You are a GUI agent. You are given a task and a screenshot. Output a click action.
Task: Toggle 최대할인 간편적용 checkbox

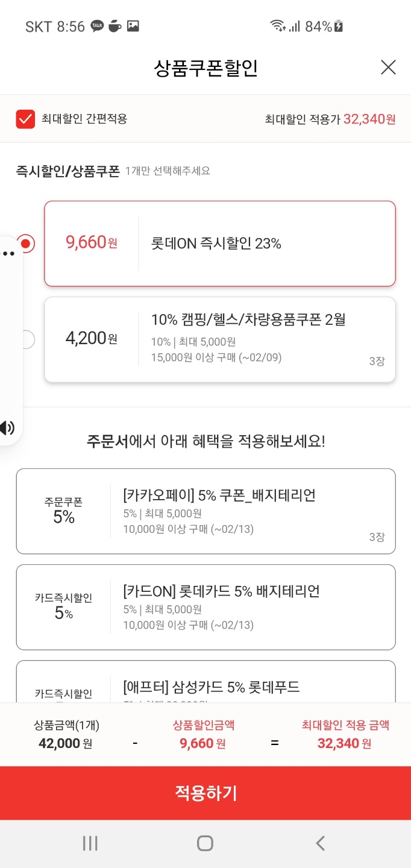25,119
